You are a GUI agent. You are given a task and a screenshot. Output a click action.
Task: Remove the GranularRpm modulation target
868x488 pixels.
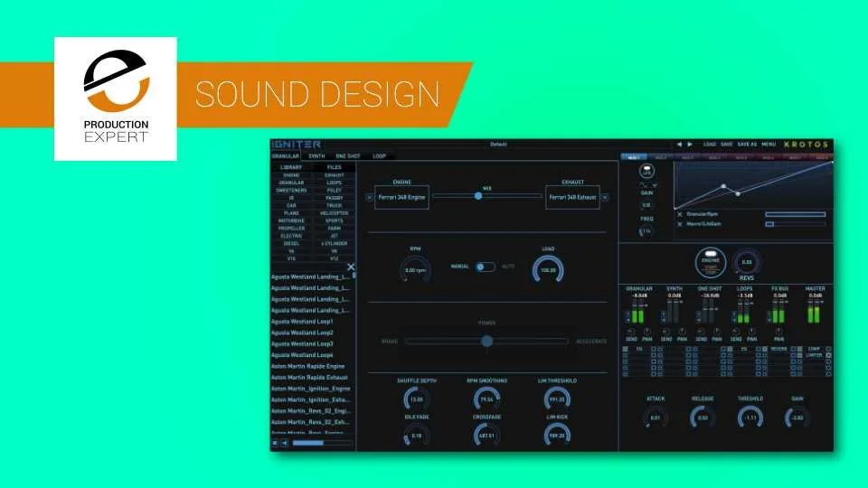[x=680, y=214]
